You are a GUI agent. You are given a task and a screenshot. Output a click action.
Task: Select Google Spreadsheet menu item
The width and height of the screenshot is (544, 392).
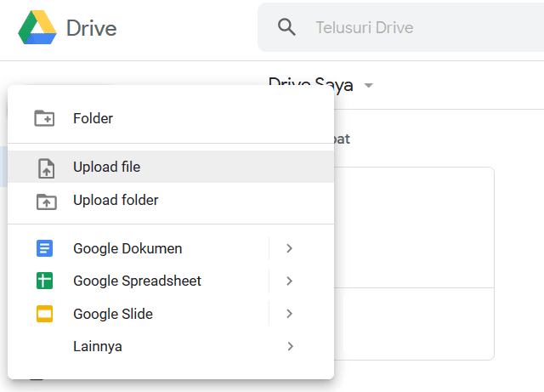137,281
